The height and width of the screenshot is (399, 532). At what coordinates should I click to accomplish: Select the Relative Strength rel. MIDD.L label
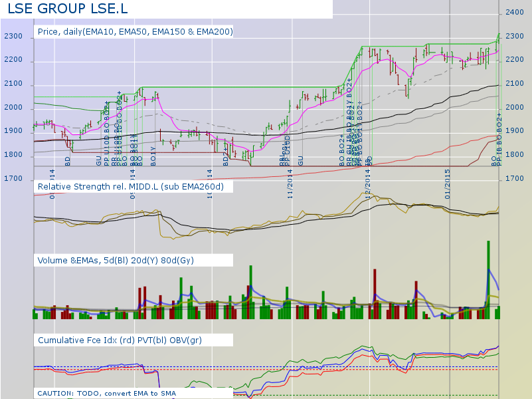point(131,186)
